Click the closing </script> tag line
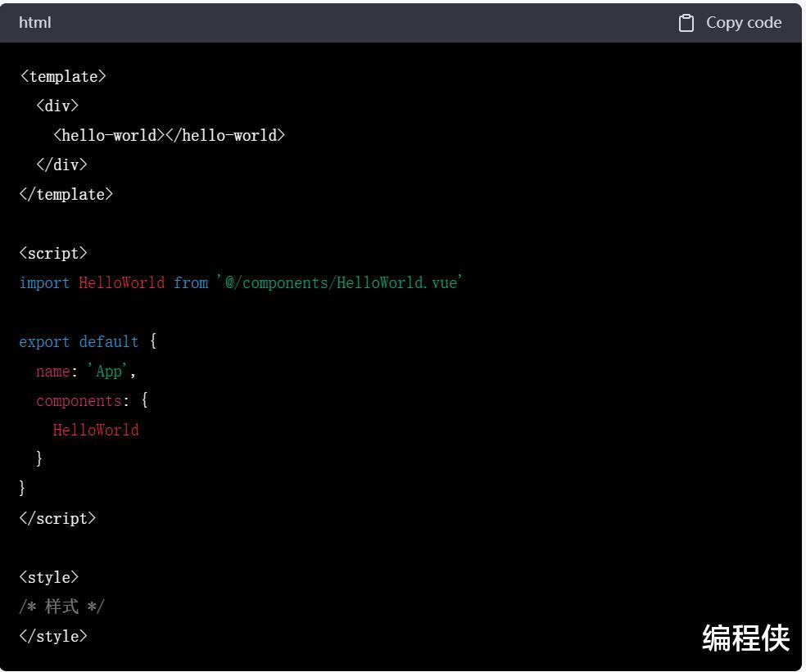Viewport: 806px width, 672px height. (57, 518)
